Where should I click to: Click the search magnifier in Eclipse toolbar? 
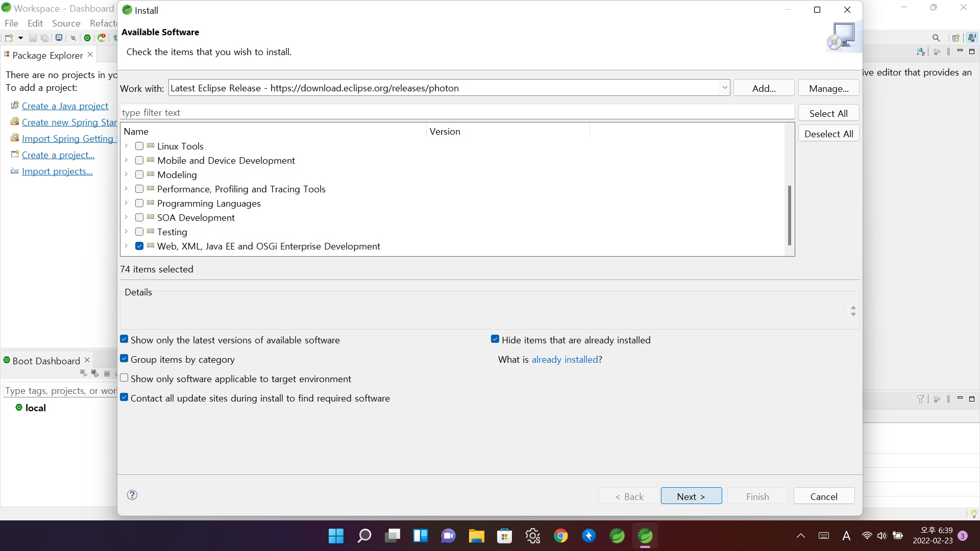(936, 38)
